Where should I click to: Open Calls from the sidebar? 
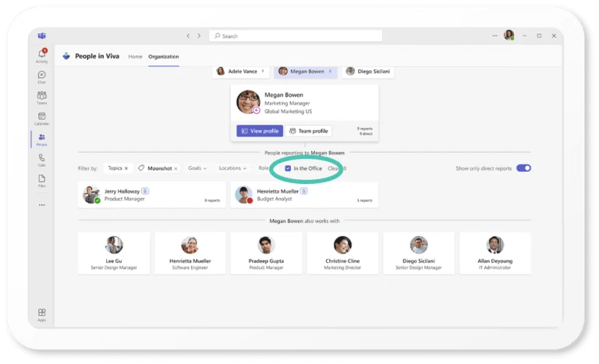coord(41,160)
